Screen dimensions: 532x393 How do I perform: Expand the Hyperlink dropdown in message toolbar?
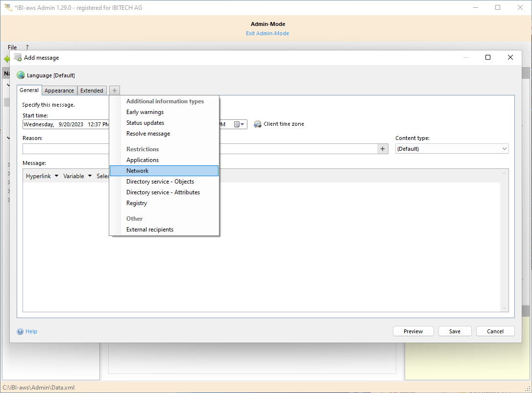coord(42,176)
